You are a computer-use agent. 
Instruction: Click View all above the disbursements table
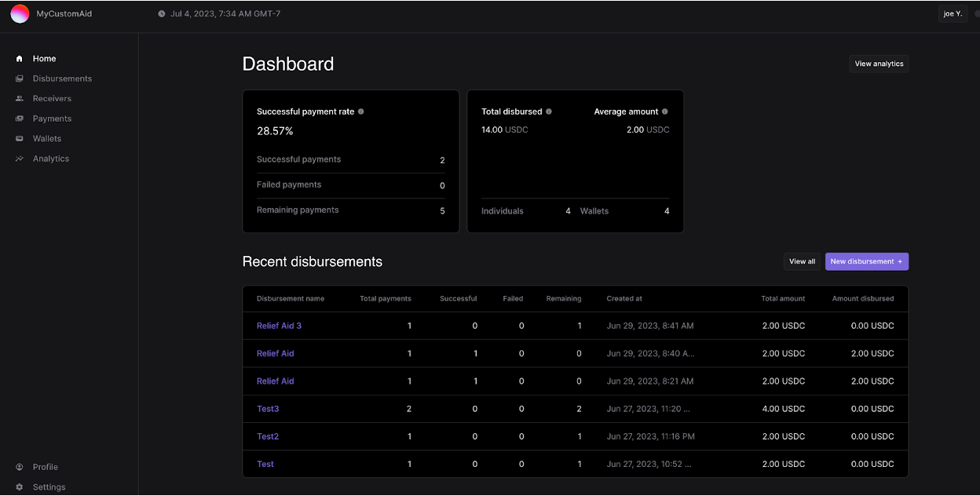802,261
